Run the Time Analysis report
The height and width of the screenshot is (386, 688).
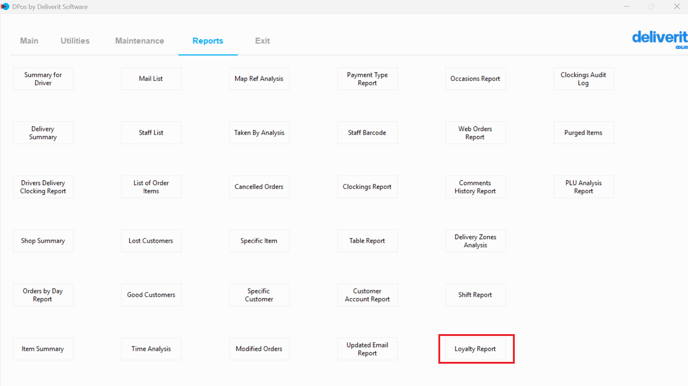click(151, 349)
